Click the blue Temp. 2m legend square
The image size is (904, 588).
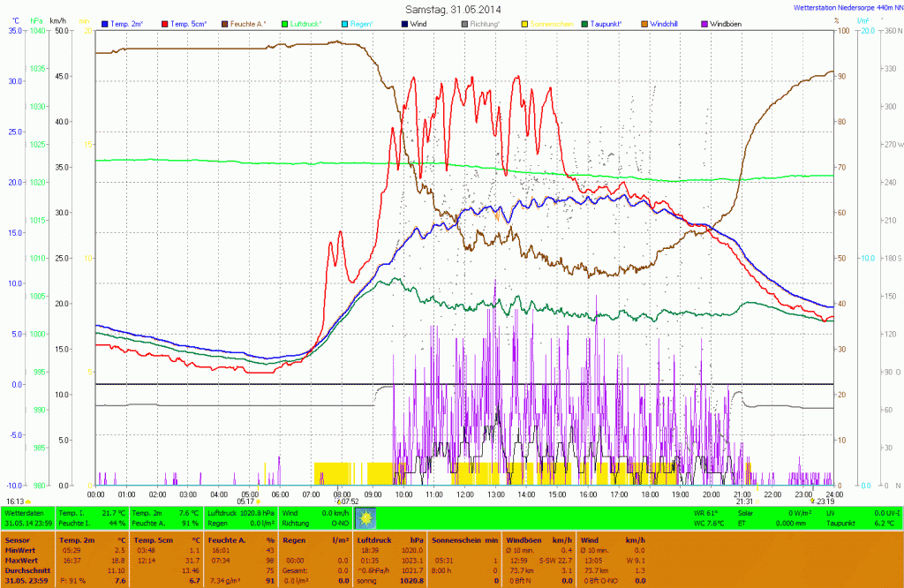(x=106, y=23)
